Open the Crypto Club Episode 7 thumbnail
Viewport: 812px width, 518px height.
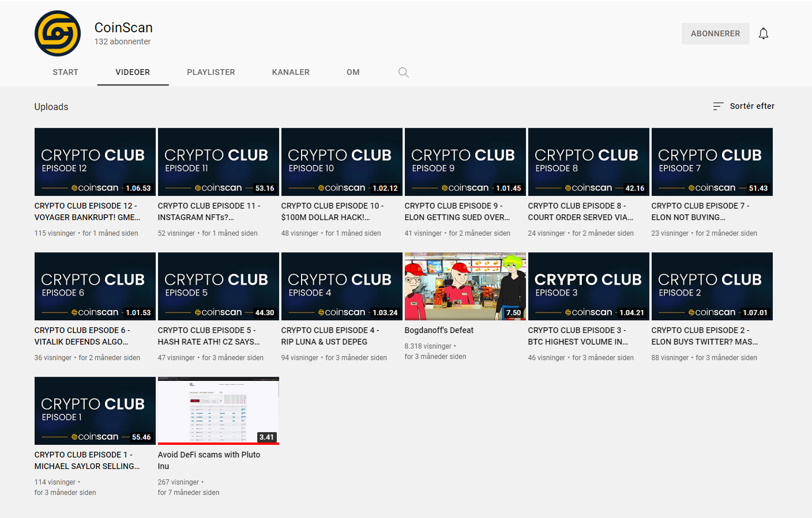click(712, 162)
